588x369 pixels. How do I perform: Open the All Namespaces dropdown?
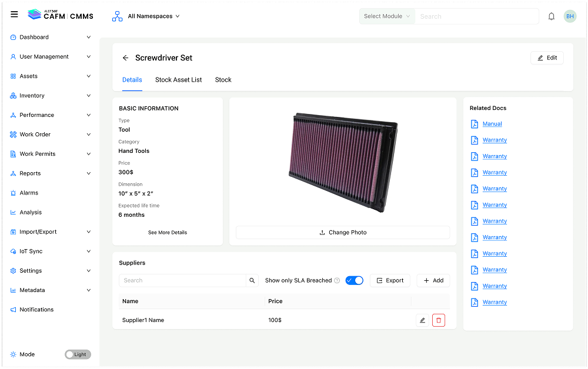(x=153, y=16)
